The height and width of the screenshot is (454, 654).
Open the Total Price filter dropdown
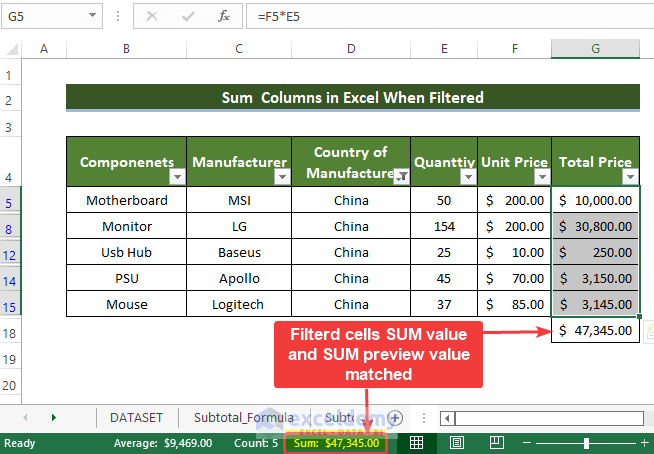coord(630,177)
